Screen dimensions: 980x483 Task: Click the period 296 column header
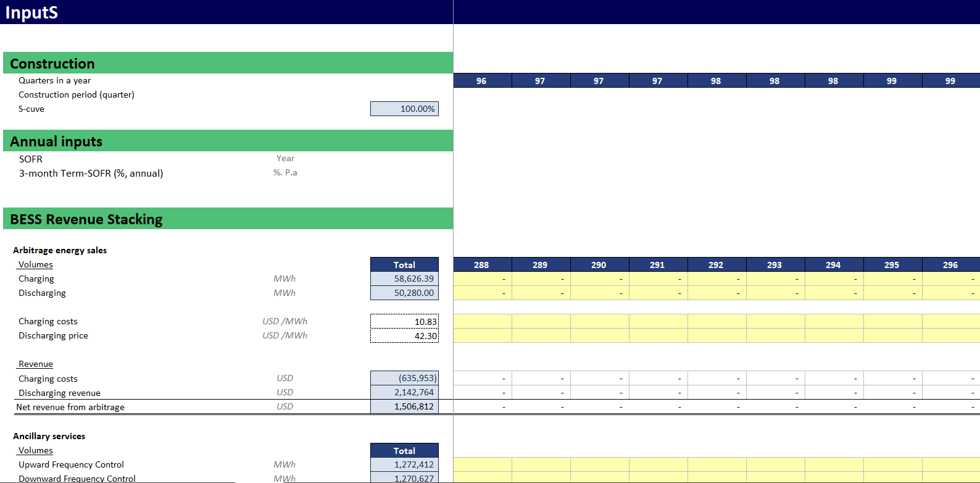[x=950, y=264]
